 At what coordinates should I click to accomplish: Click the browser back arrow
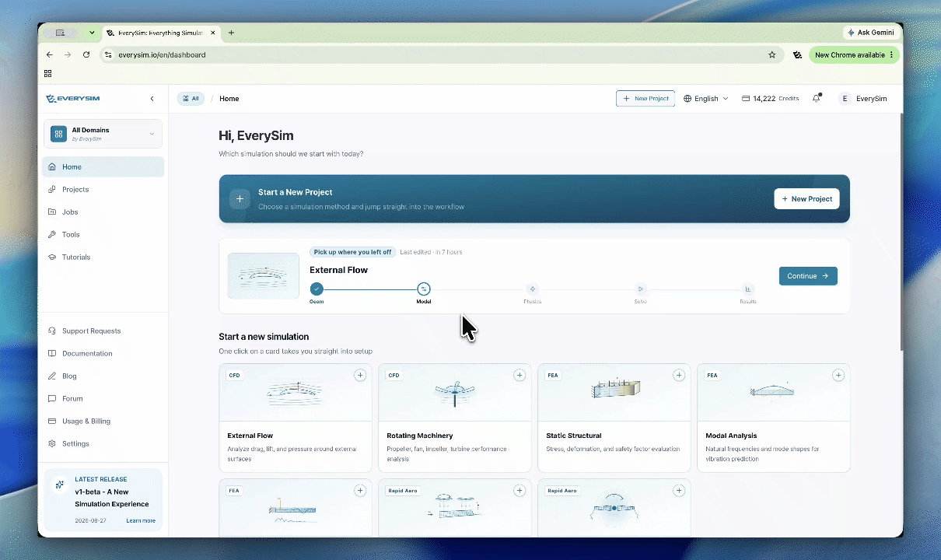coord(50,55)
